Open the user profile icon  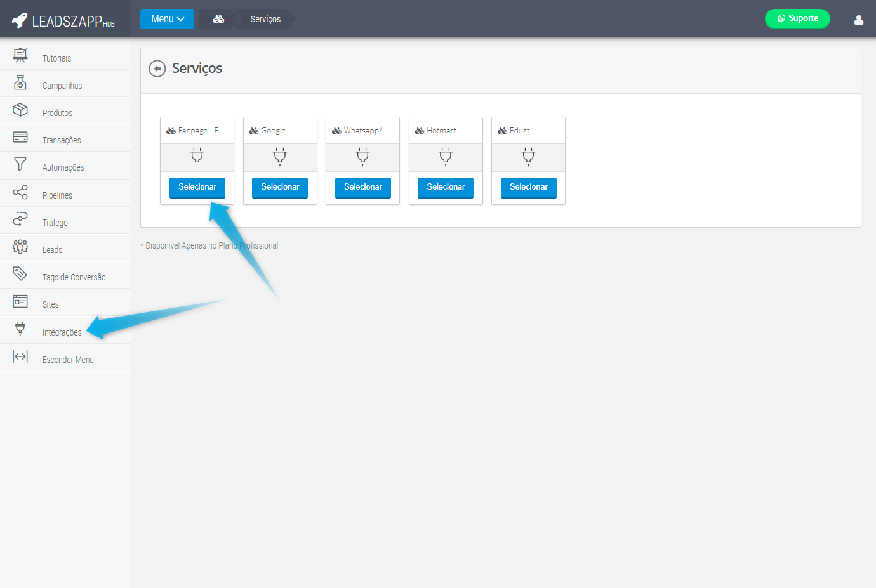pyautogui.click(x=858, y=20)
